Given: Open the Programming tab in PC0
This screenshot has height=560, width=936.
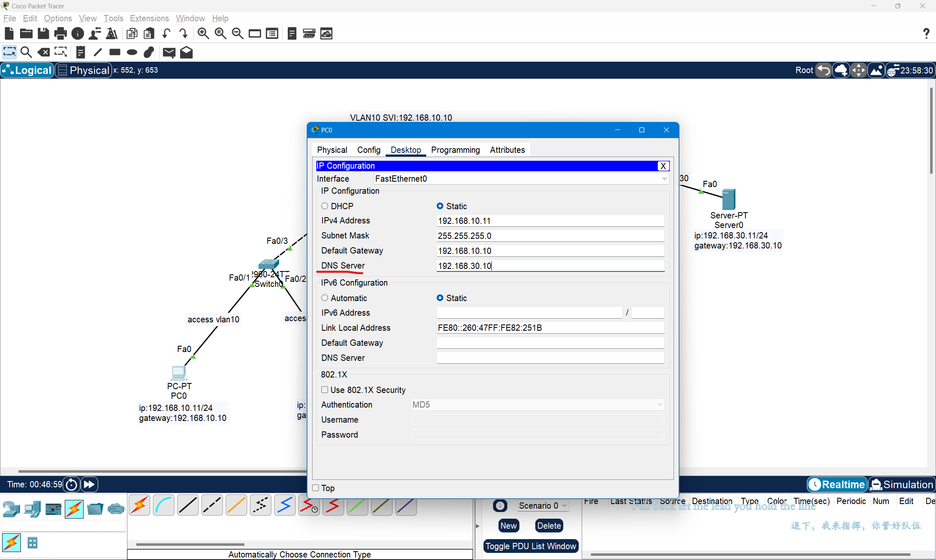Looking at the screenshot, I should pyautogui.click(x=455, y=150).
